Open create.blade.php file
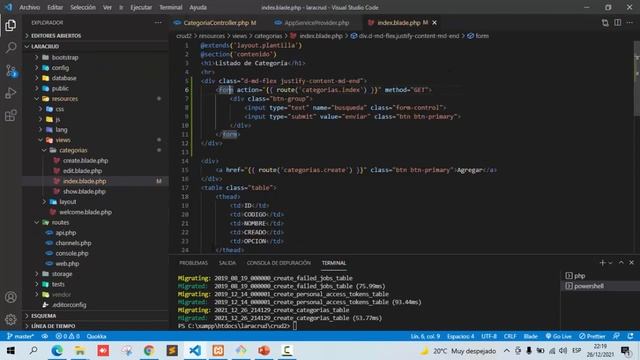This screenshot has height=360, width=640. coord(85,160)
